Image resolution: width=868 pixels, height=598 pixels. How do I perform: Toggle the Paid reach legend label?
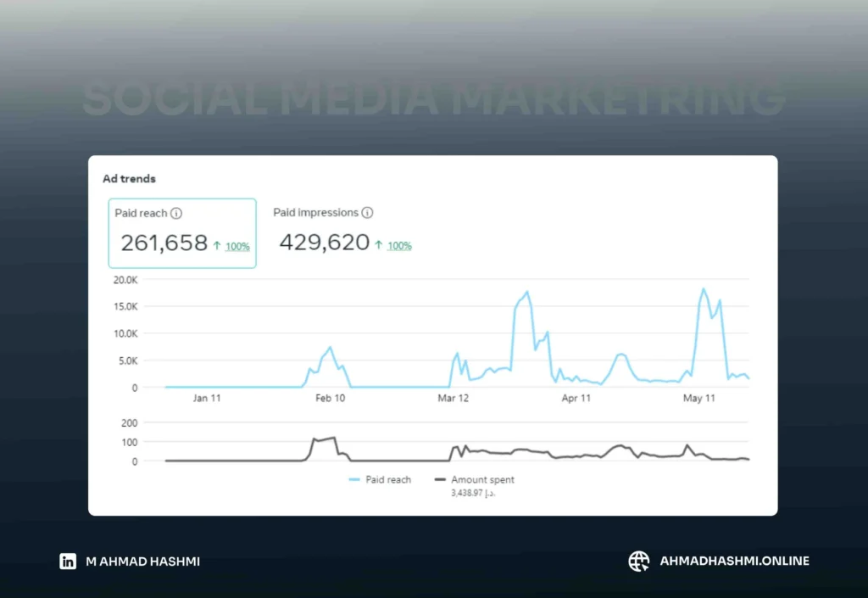tap(388, 480)
